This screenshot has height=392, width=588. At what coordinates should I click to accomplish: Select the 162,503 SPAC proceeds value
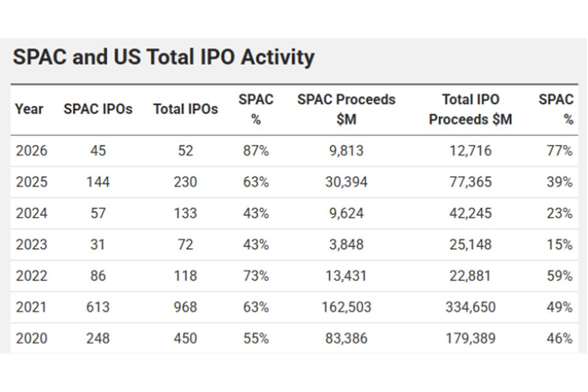pos(346,307)
